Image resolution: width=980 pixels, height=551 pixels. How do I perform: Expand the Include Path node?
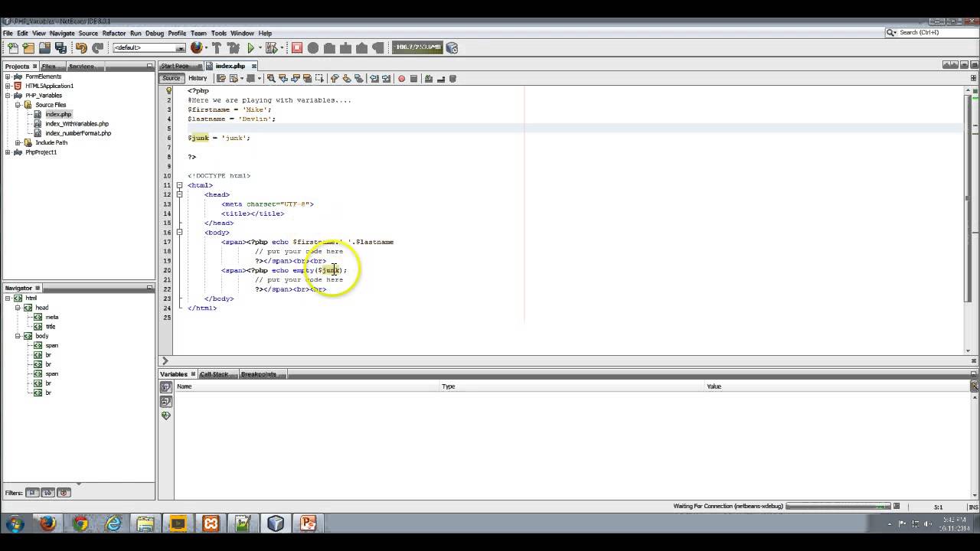18,142
